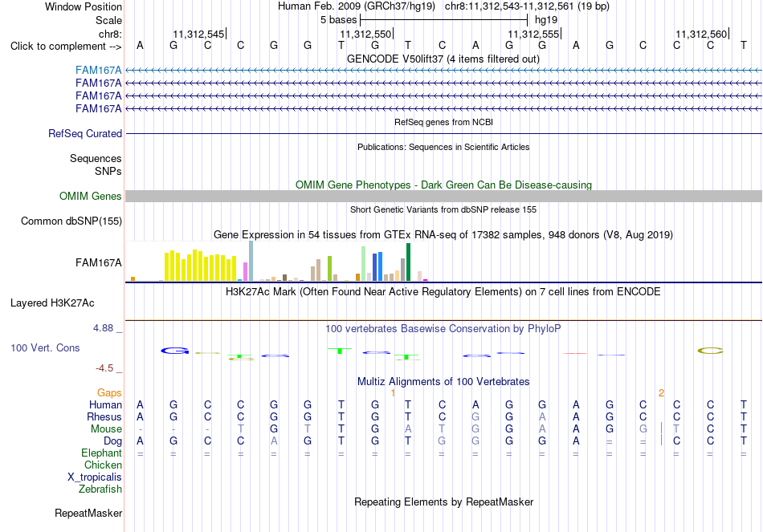
Task: Click the "Click to complement -->" label
Action: pyautogui.click(x=66, y=47)
